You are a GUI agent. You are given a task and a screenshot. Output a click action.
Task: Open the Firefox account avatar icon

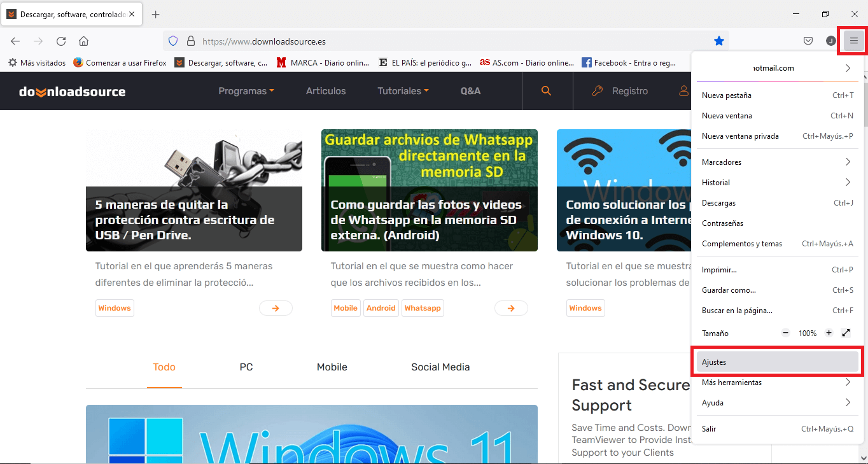[x=831, y=41]
